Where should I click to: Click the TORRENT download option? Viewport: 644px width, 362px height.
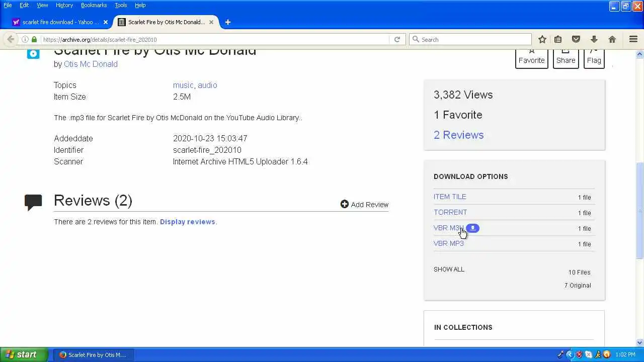(x=450, y=212)
